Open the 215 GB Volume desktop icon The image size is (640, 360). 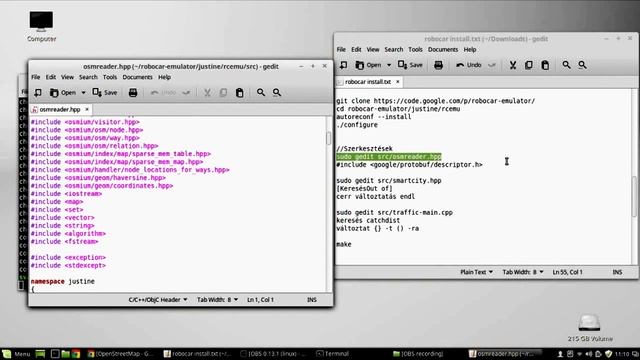[x=590, y=328]
